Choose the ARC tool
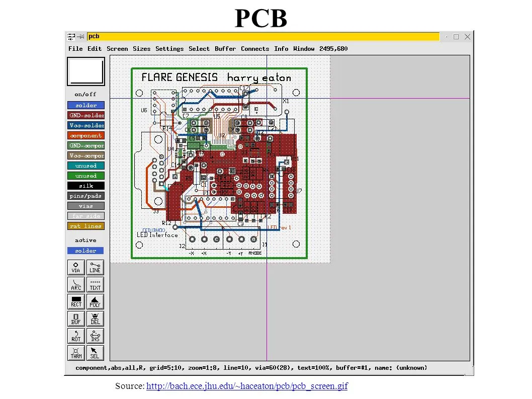Screen dimensions: 532x399 click(x=75, y=284)
